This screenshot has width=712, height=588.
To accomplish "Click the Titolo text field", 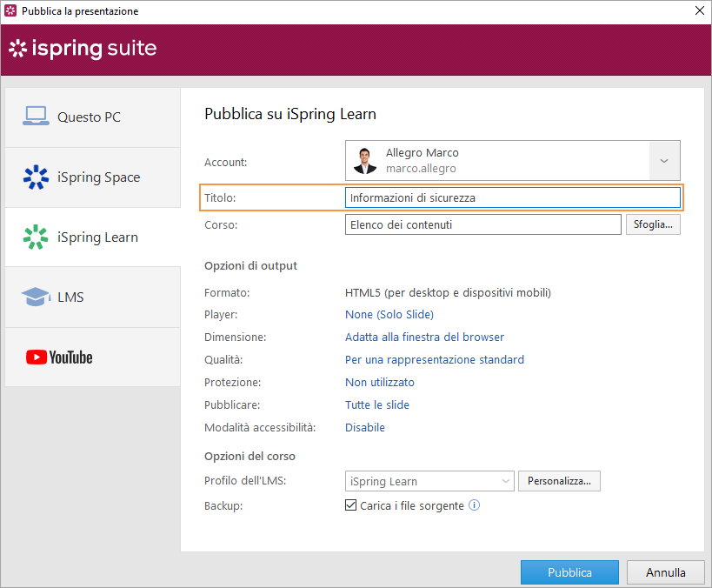I will (x=512, y=197).
